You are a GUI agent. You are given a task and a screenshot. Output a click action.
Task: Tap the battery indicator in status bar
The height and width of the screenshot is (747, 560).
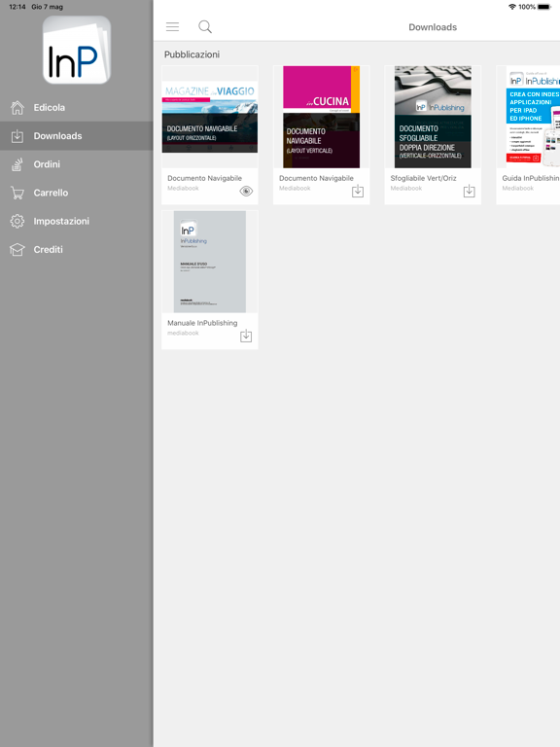point(544,7)
